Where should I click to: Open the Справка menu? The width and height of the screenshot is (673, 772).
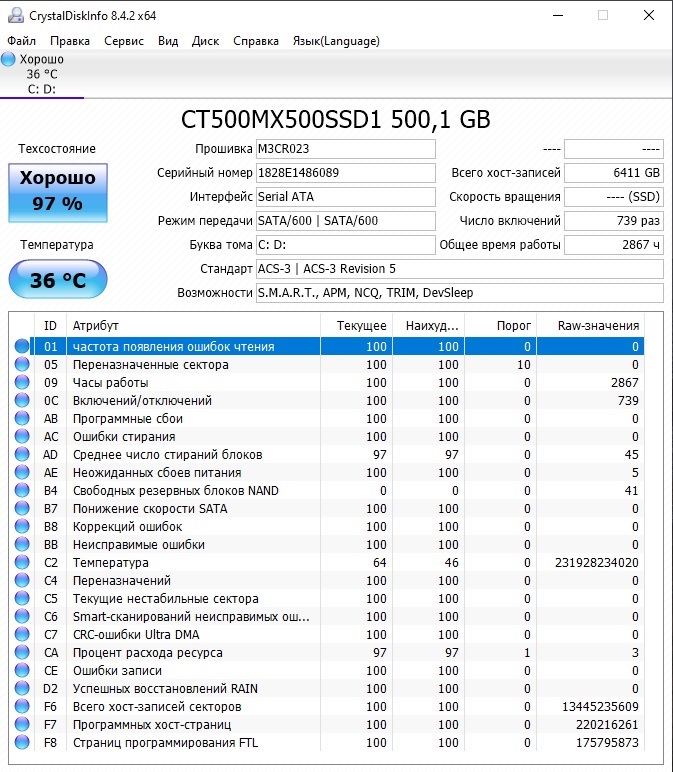tap(256, 41)
